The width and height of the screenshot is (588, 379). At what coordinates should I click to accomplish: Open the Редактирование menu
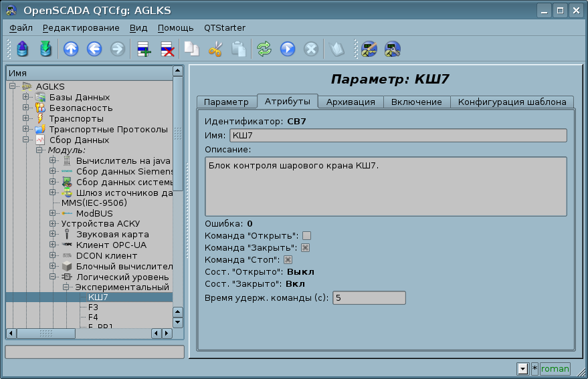coord(81,27)
